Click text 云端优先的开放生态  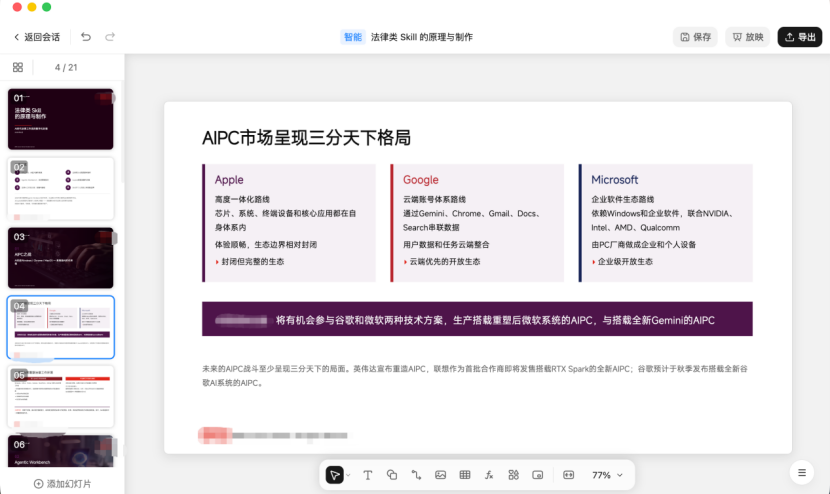445,262
